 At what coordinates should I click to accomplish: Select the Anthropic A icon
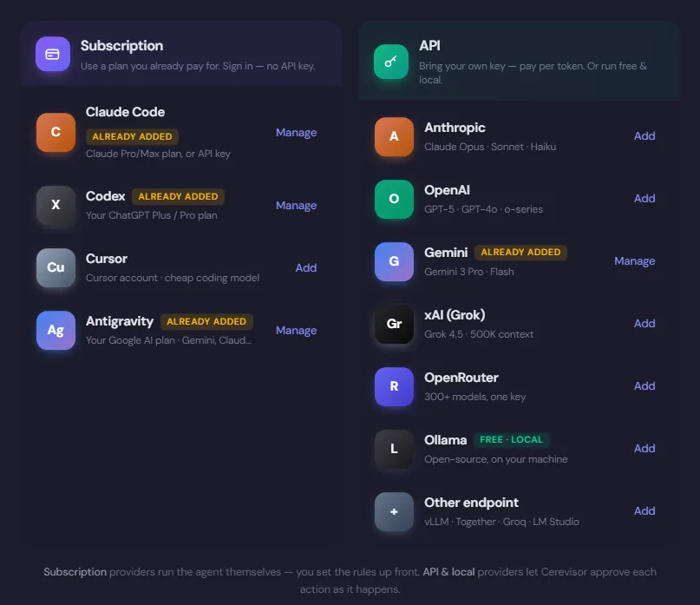click(394, 137)
